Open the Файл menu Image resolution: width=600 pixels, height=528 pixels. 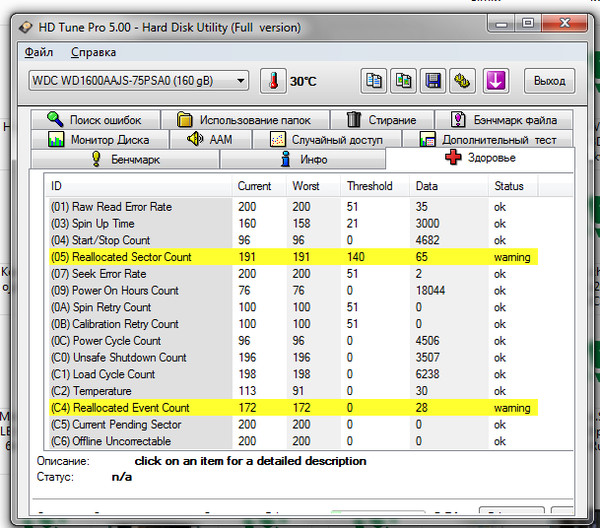[x=39, y=52]
